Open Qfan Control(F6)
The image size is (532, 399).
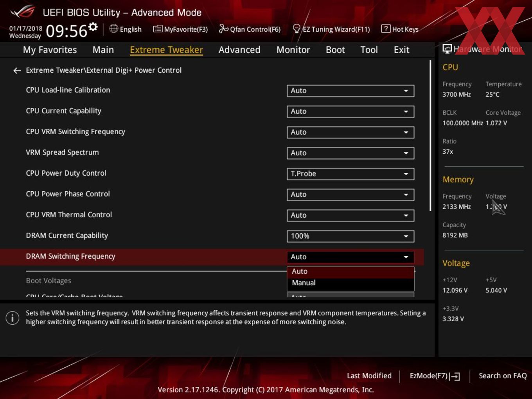250,29
